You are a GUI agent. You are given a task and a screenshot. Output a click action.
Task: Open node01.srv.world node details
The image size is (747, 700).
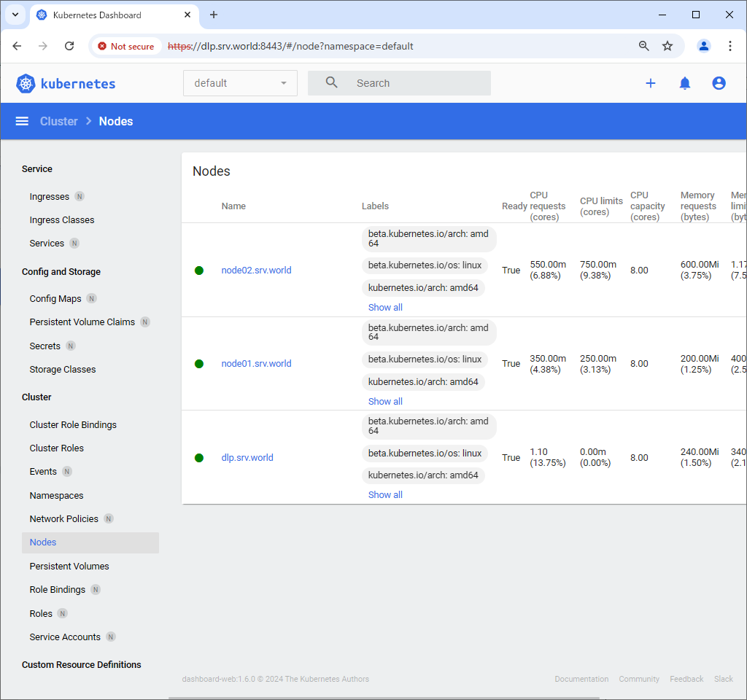[256, 364]
